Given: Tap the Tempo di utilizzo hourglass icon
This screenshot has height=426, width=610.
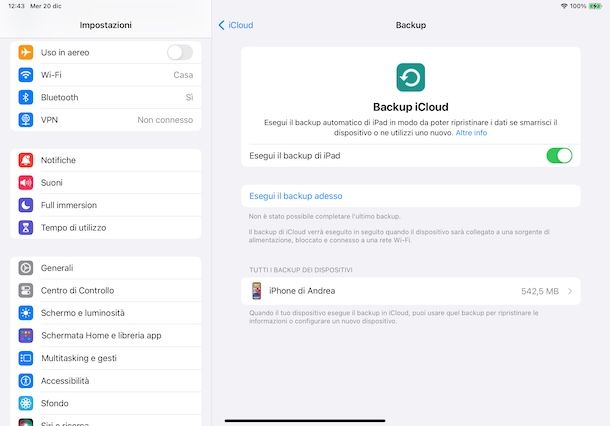Looking at the screenshot, I should click(x=26, y=228).
